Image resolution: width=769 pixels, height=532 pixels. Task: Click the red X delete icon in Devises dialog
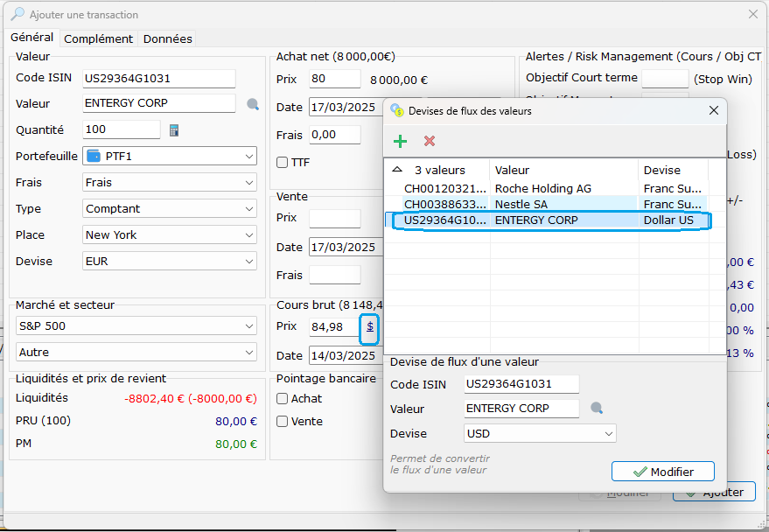430,141
